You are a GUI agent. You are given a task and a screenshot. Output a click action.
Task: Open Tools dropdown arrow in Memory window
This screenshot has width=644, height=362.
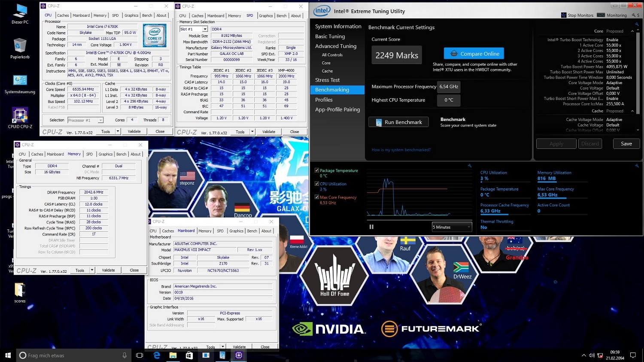coord(92,270)
